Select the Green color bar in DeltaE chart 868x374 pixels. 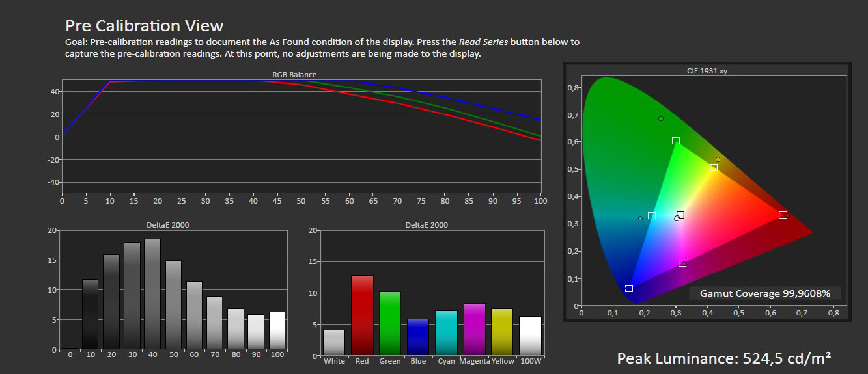[x=390, y=323]
